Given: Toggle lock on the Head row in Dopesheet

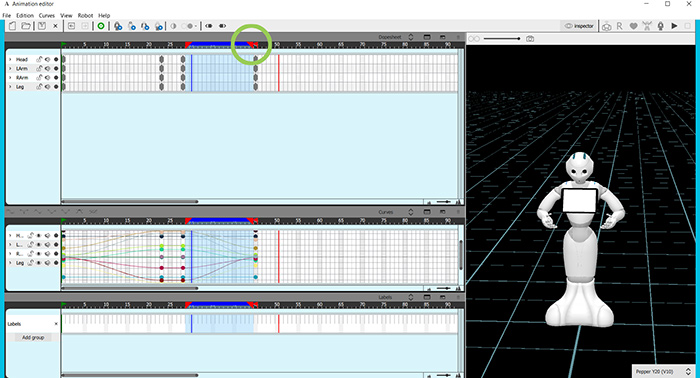Looking at the screenshot, I should (x=39, y=59).
